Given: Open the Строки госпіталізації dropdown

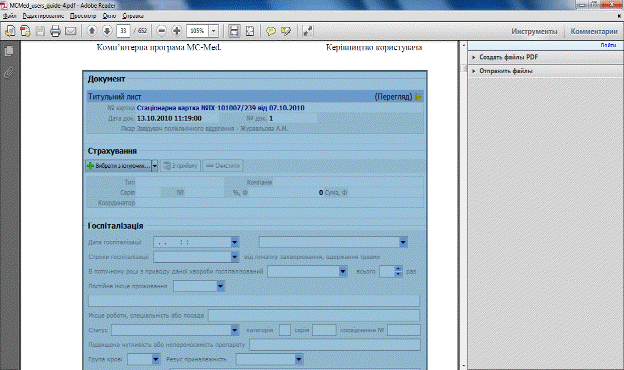Looking at the screenshot, I should coord(234,257).
